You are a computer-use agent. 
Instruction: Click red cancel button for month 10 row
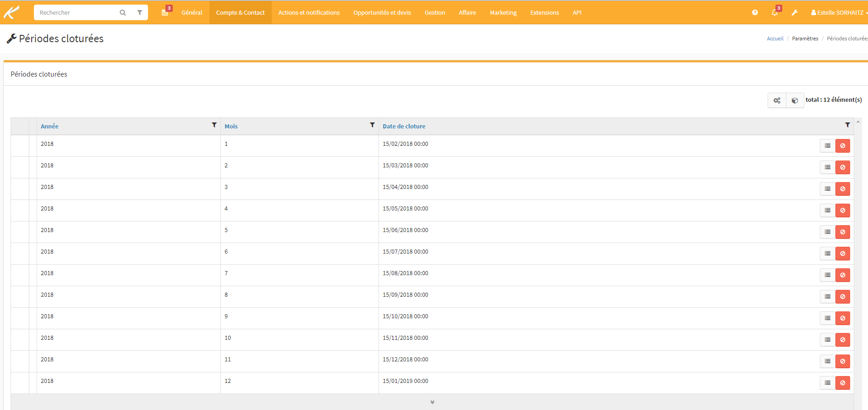click(x=843, y=340)
